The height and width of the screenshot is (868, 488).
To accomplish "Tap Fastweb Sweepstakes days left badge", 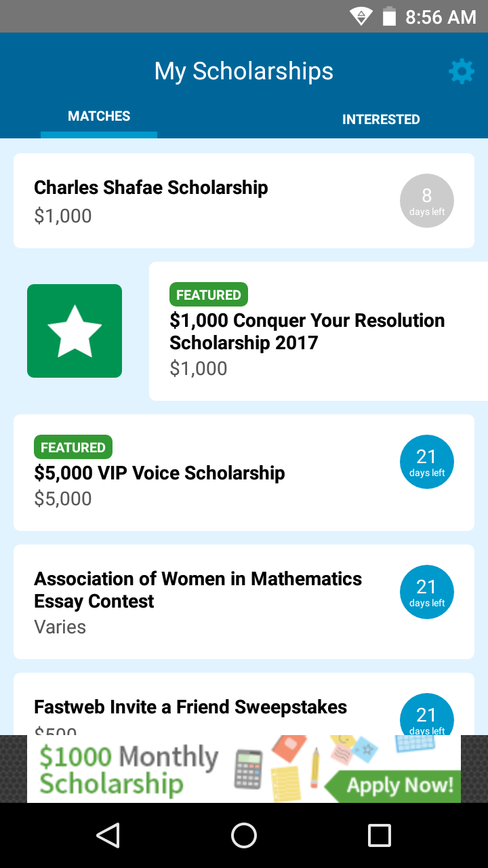I will [427, 714].
